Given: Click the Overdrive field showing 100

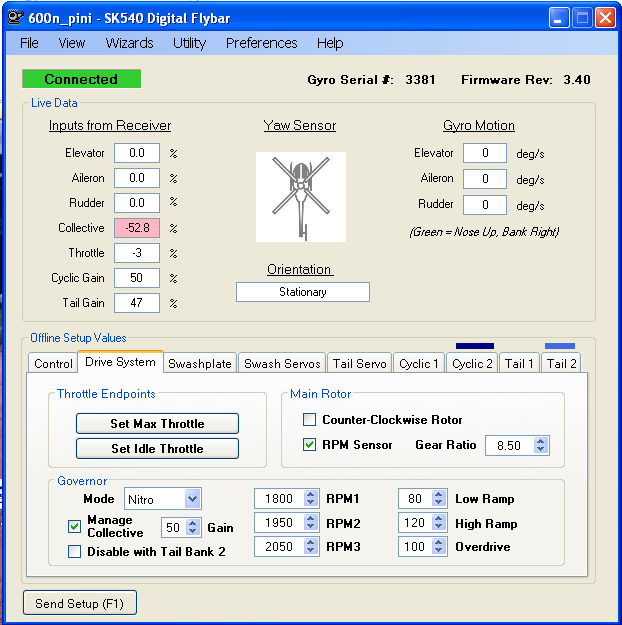Looking at the screenshot, I should click(415, 546).
